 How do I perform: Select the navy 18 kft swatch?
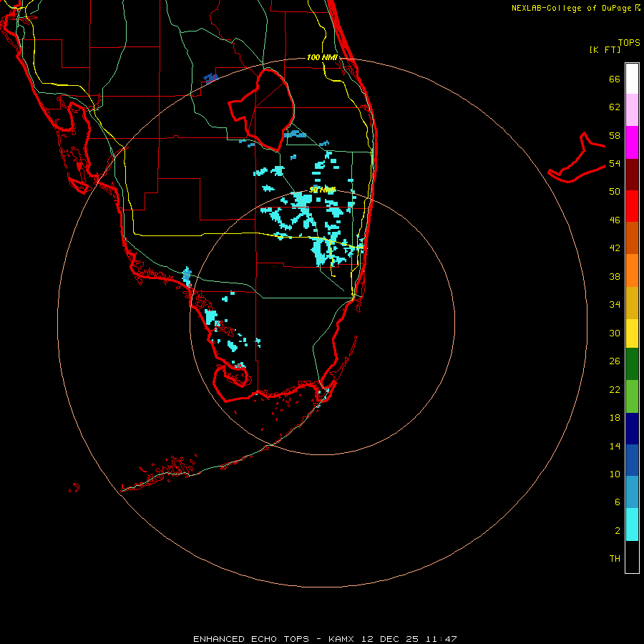(632, 429)
